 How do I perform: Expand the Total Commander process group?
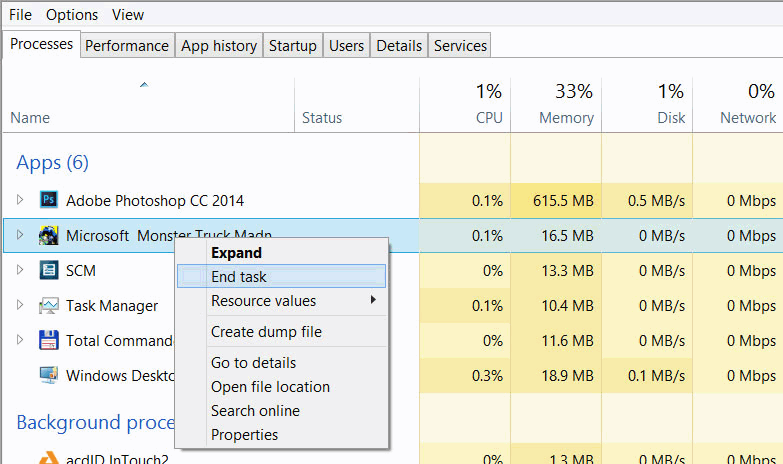[20, 340]
